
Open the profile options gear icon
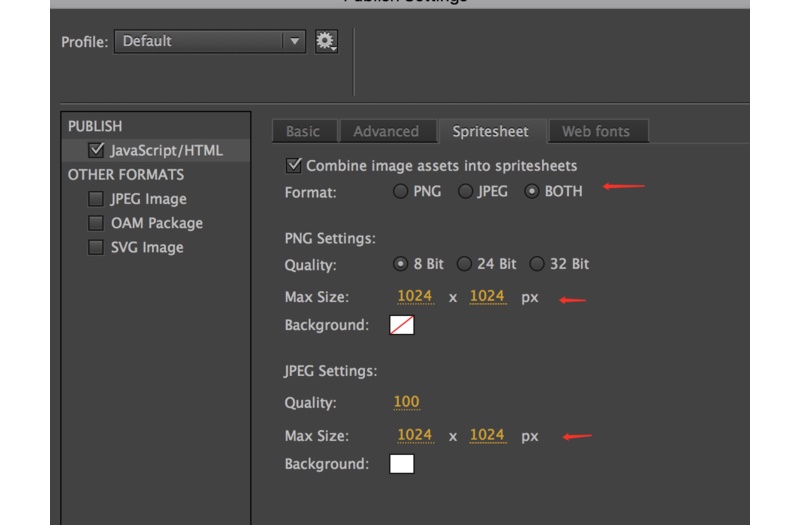(x=326, y=41)
